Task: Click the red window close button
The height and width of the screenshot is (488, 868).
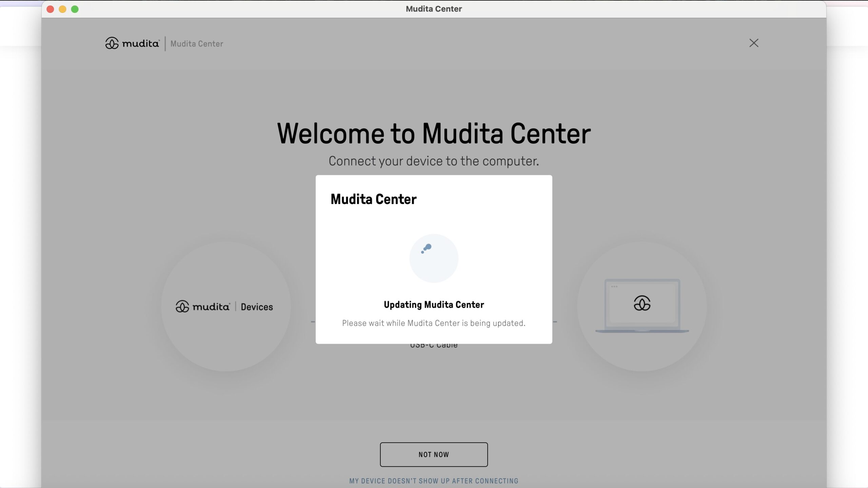Action: [50, 9]
